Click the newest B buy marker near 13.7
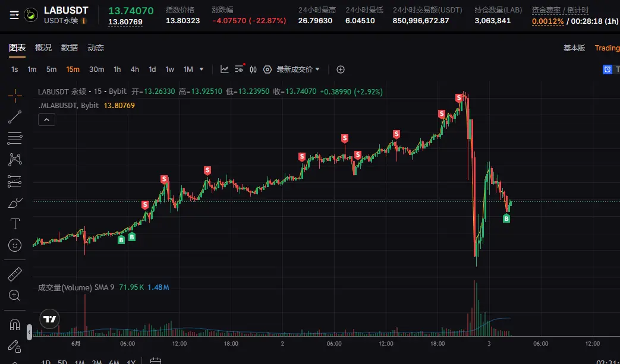The image size is (620, 364). click(x=506, y=218)
